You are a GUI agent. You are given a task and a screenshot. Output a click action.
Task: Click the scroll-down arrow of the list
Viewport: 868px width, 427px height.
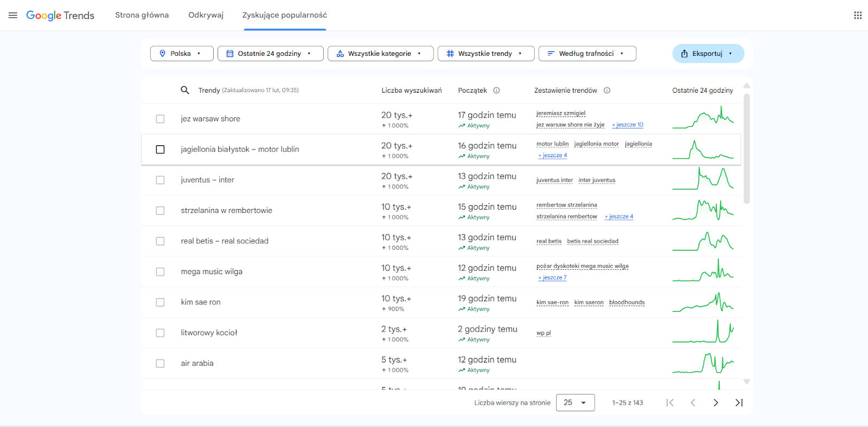[x=746, y=381]
